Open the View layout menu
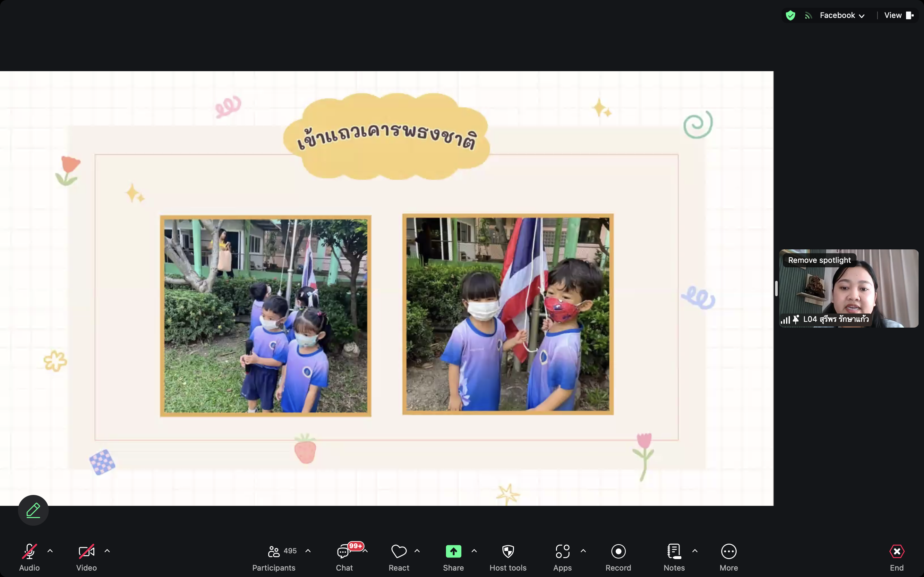Viewport: 924px width, 577px height. [x=898, y=16]
